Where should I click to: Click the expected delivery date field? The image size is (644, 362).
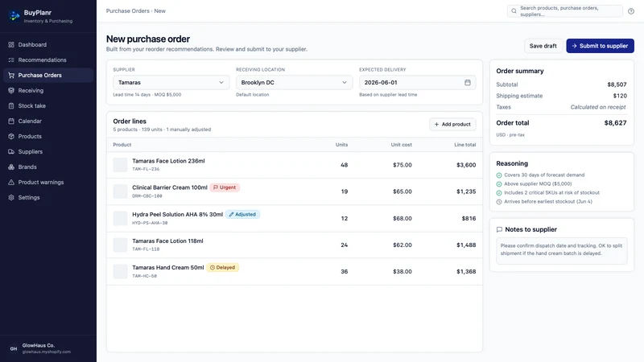pos(417,83)
